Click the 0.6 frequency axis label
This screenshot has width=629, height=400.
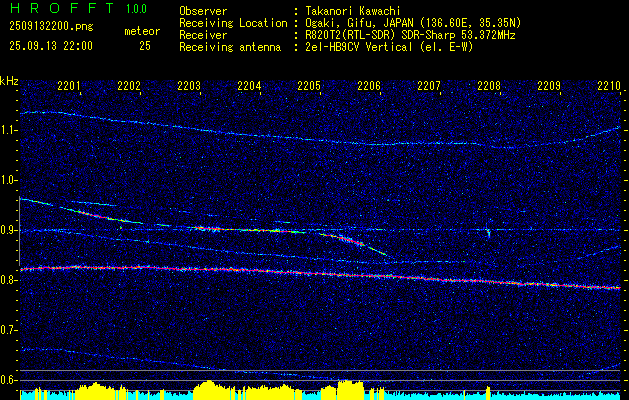point(8,380)
